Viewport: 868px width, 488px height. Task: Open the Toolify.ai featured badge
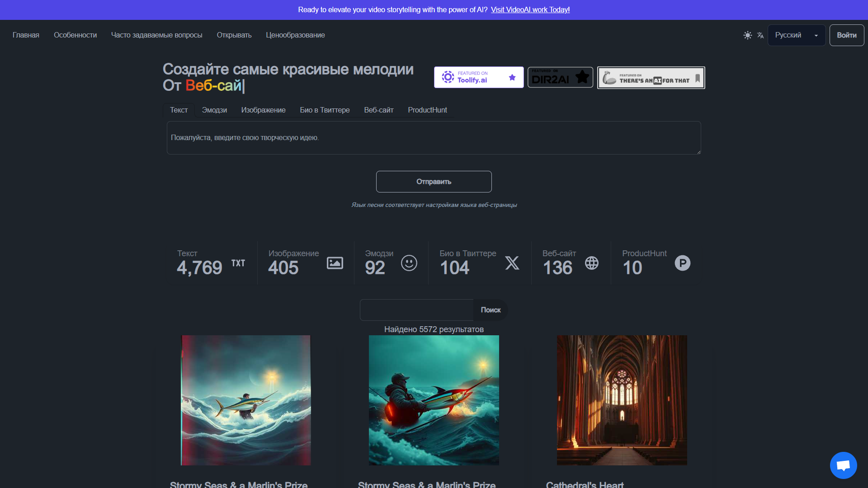click(x=479, y=77)
